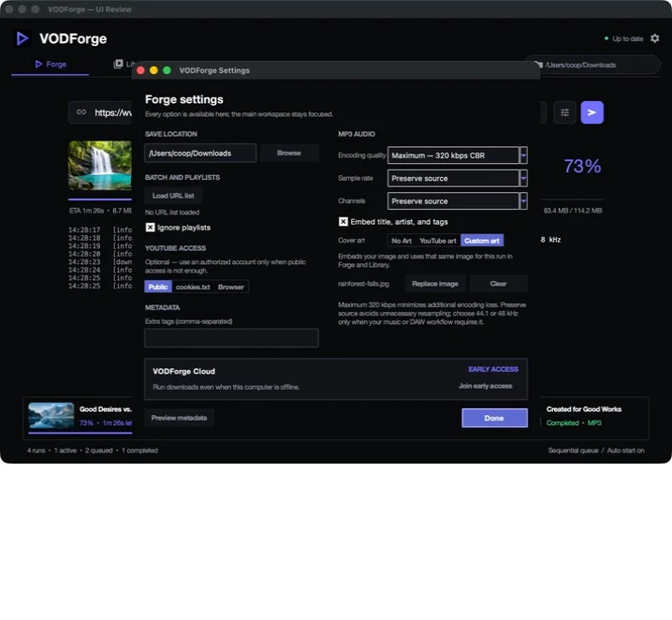Switch to the Forge tab
Viewport: 672px width, 620px height.
pos(51,65)
